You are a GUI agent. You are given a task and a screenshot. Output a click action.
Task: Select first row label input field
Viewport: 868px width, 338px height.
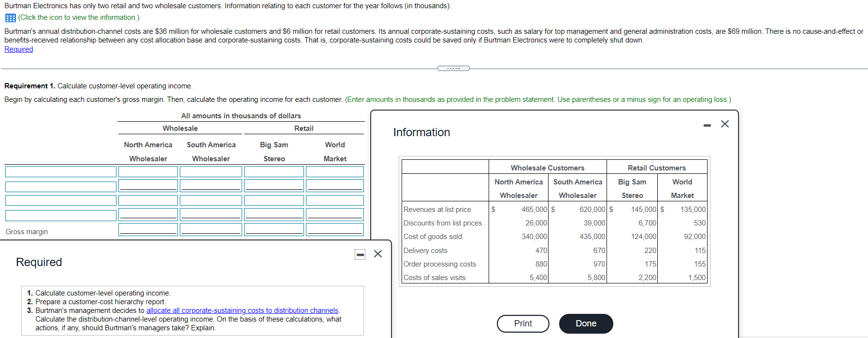click(61, 171)
